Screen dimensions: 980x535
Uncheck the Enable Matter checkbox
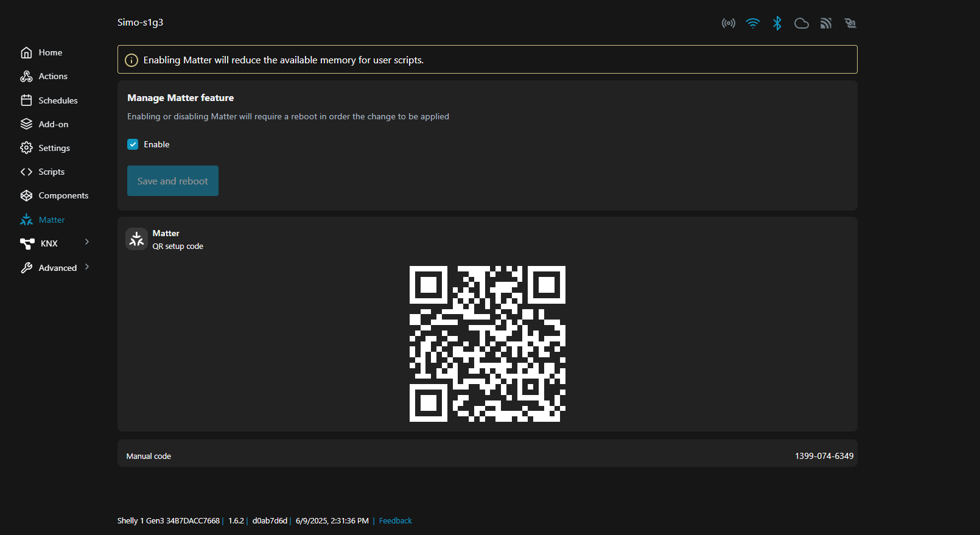pyautogui.click(x=133, y=144)
